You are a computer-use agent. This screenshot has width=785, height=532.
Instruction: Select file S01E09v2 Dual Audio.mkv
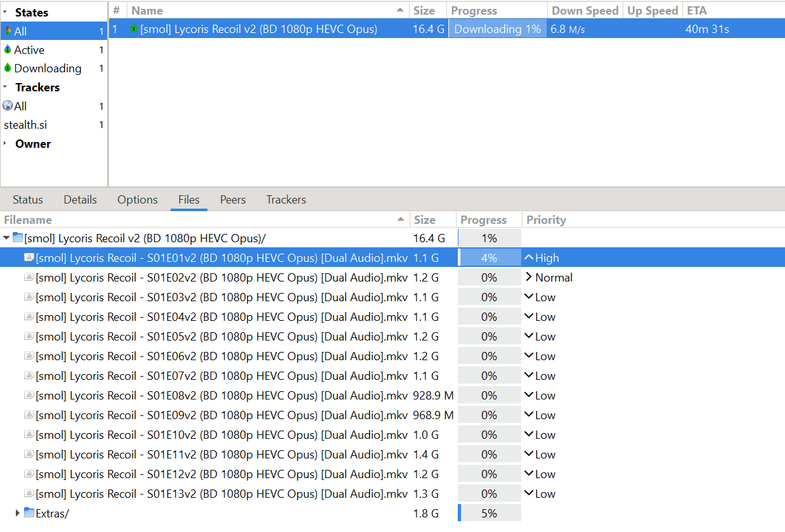[x=222, y=415]
